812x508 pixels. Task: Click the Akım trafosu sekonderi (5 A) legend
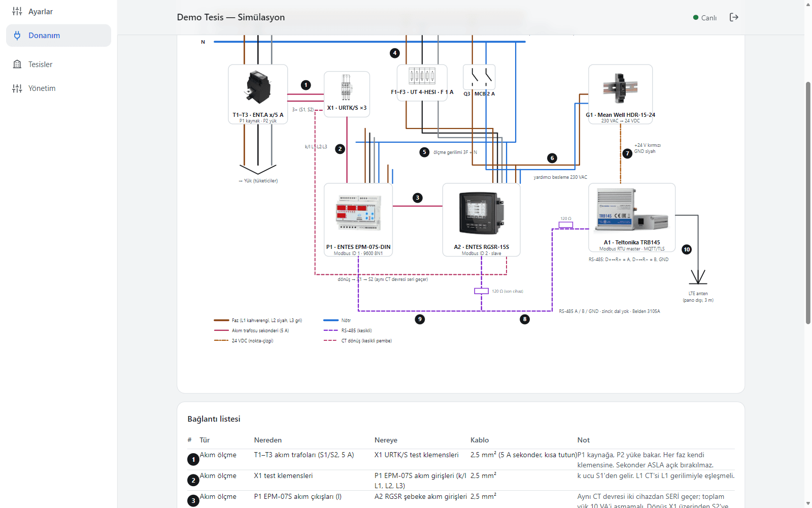pyautogui.click(x=251, y=331)
